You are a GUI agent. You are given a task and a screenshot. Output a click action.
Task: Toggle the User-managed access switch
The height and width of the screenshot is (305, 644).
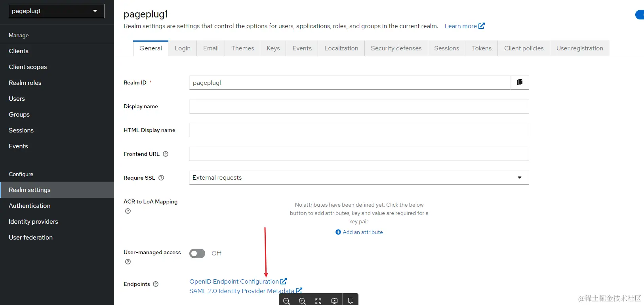pyautogui.click(x=197, y=253)
